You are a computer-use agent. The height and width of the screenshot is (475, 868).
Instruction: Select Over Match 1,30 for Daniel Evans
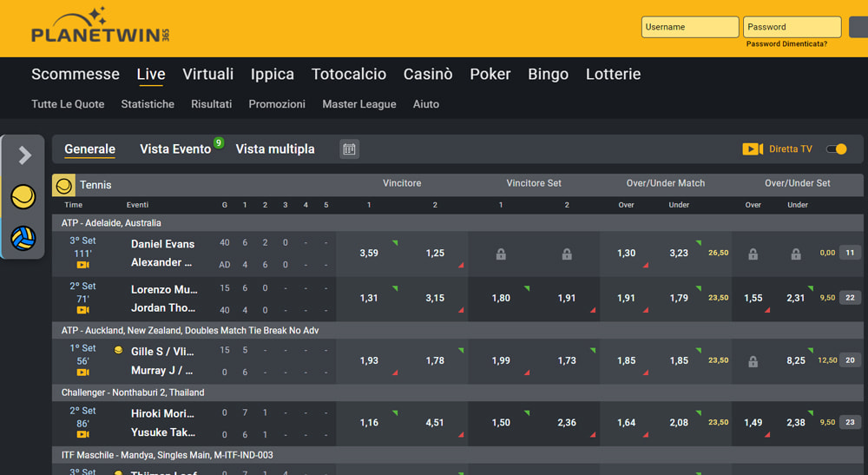(626, 253)
